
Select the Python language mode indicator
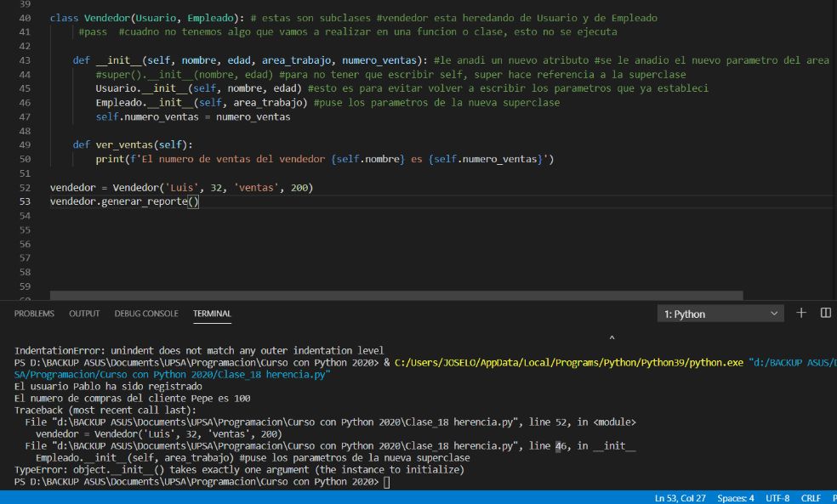[x=833, y=498]
